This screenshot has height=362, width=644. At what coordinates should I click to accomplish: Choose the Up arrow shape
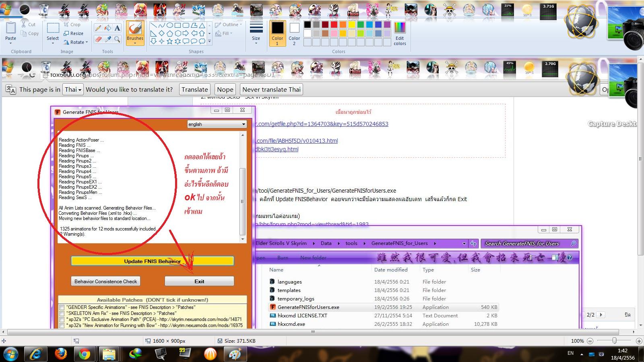(202, 33)
